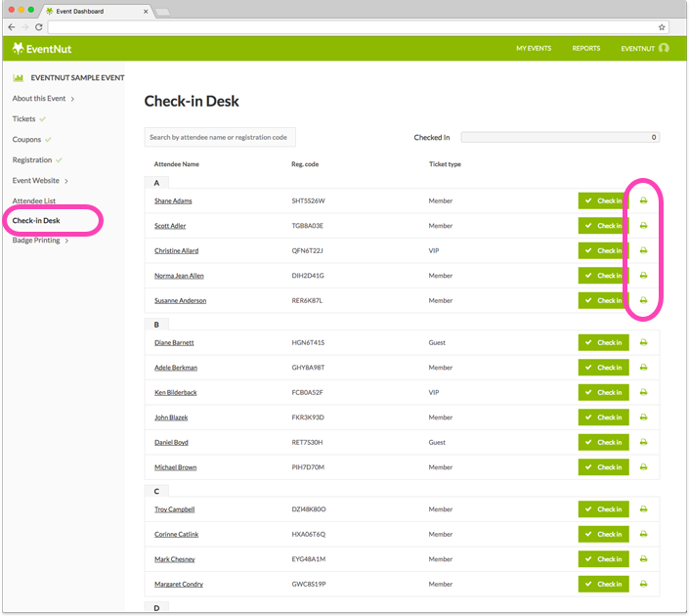Focus the attendee search field
689x616 pixels.
point(220,137)
